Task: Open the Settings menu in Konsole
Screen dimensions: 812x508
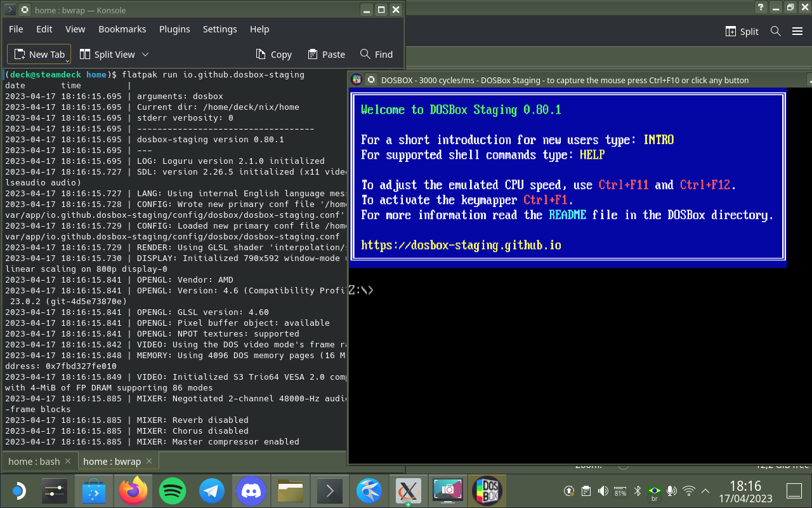Action: pyautogui.click(x=219, y=29)
